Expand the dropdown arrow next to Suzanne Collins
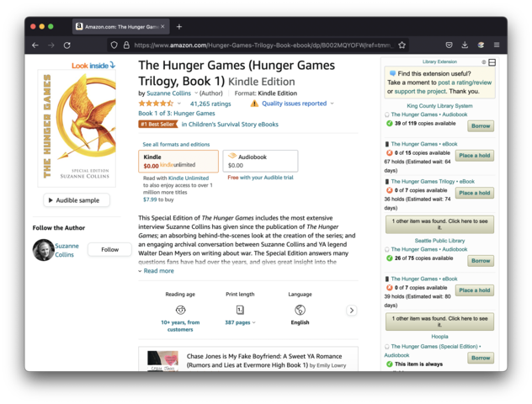Image resolution: width=532 pixels, height=404 pixels. click(196, 93)
